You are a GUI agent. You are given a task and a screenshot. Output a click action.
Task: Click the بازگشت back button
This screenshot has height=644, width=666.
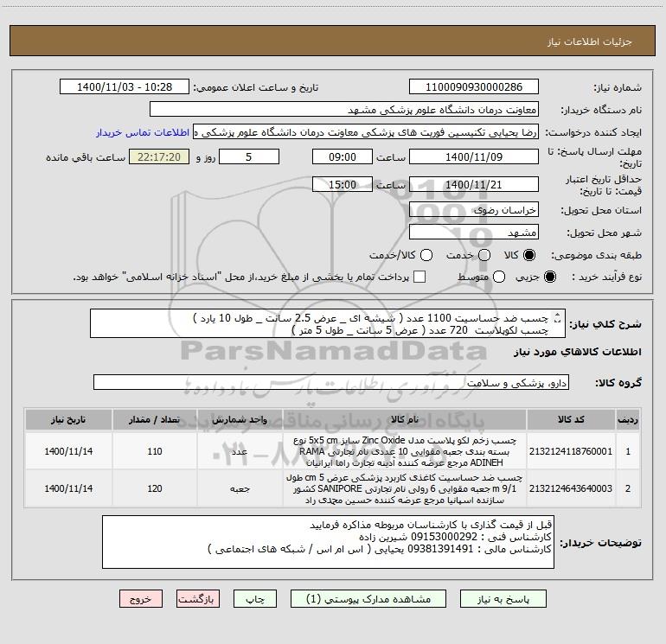(198, 599)
